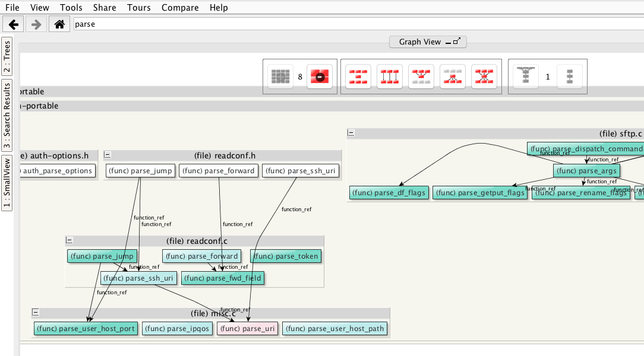
Task: Select the parse_uri function node
Action: pos(247,328)
